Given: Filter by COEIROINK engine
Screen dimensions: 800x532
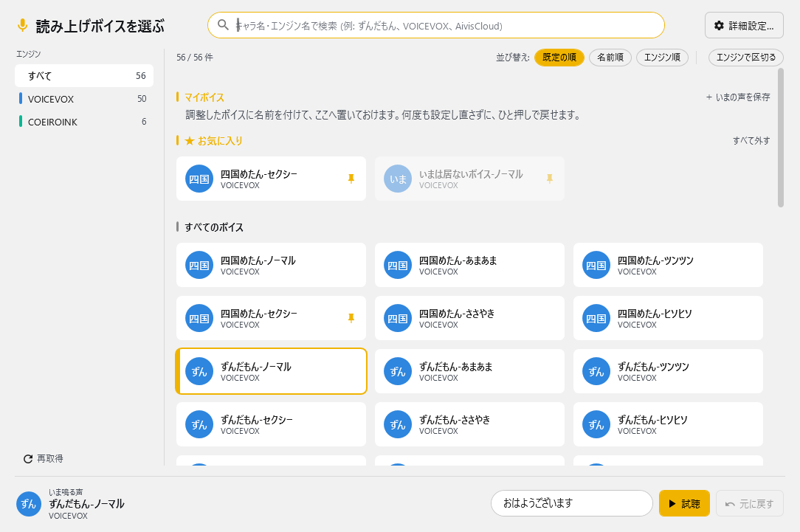Looking at the screenshot, I should pos(84,122).
